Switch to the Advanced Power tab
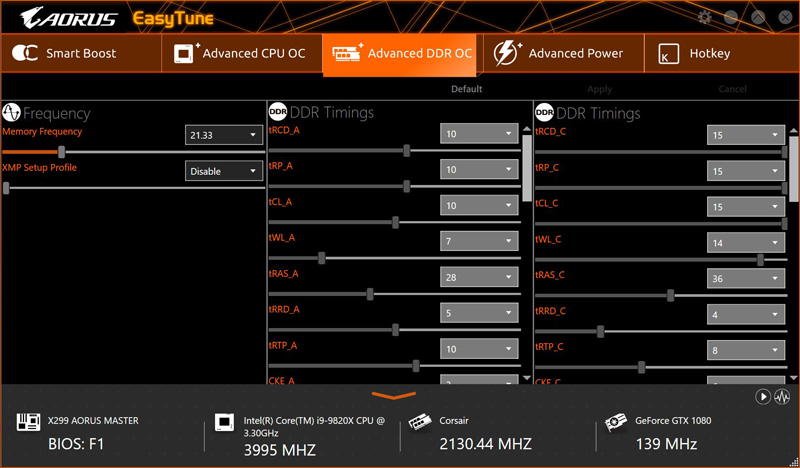Screen dimensions: 800x468 560,54
